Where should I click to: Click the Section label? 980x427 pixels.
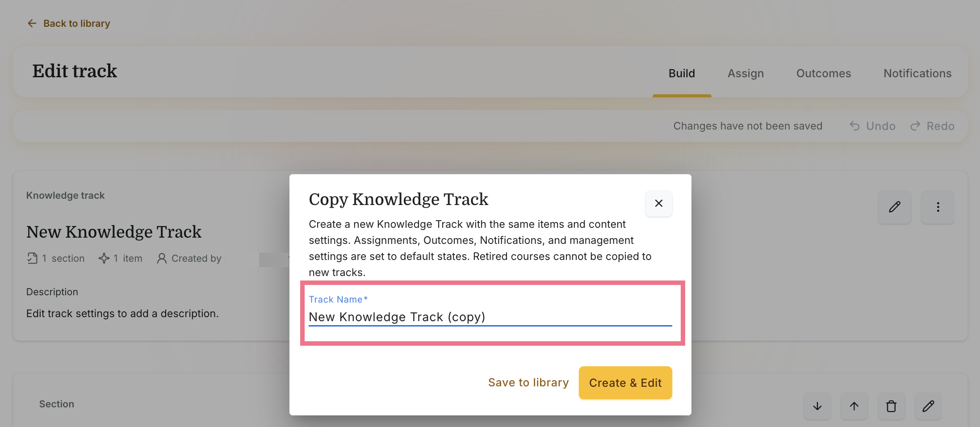57,404
